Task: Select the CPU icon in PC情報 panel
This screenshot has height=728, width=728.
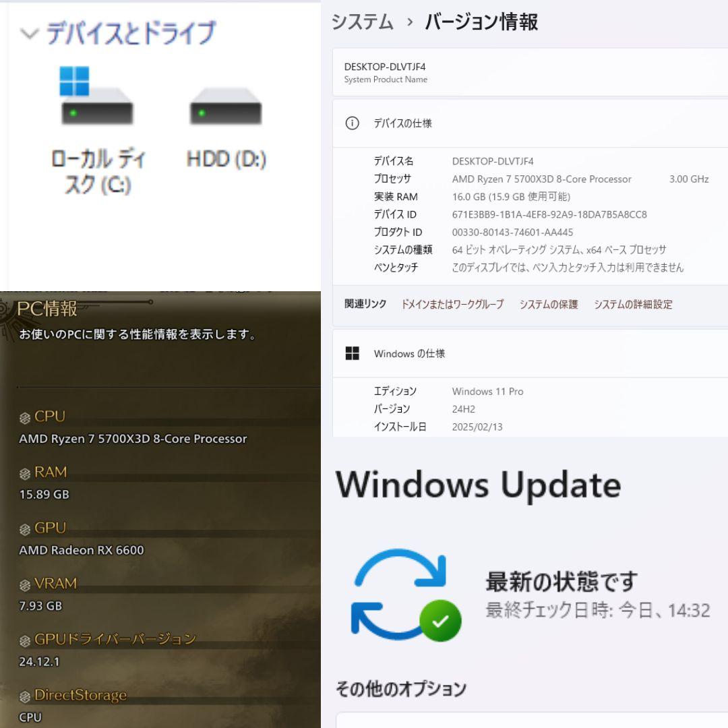Action: [24, 416]
